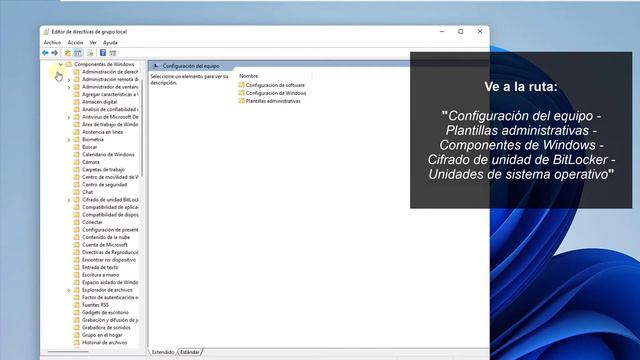This screenshot has height=360, width=640.
Task: Switch to the Extendido tab
Action: [163, 352]
